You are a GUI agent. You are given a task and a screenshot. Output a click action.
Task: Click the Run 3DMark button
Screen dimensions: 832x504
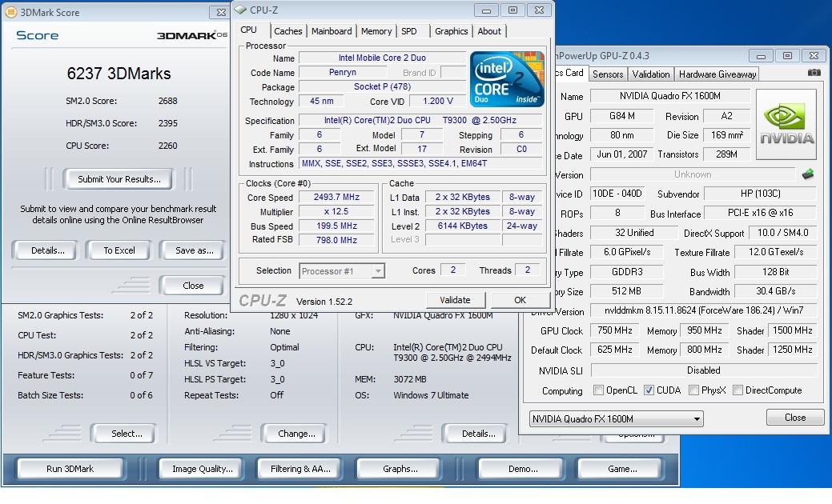coord(70,469)
